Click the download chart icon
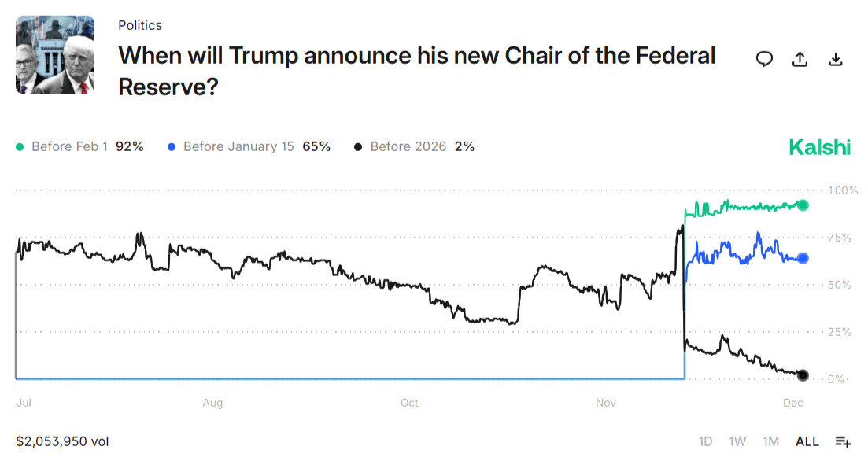The width and height of the screenshot is (868, 461). pos(836,59)
